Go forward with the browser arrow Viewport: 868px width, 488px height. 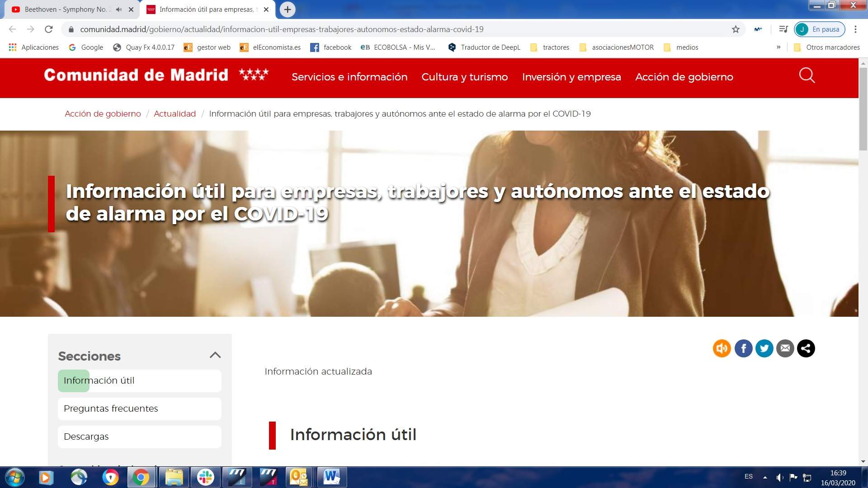point(30,29)
